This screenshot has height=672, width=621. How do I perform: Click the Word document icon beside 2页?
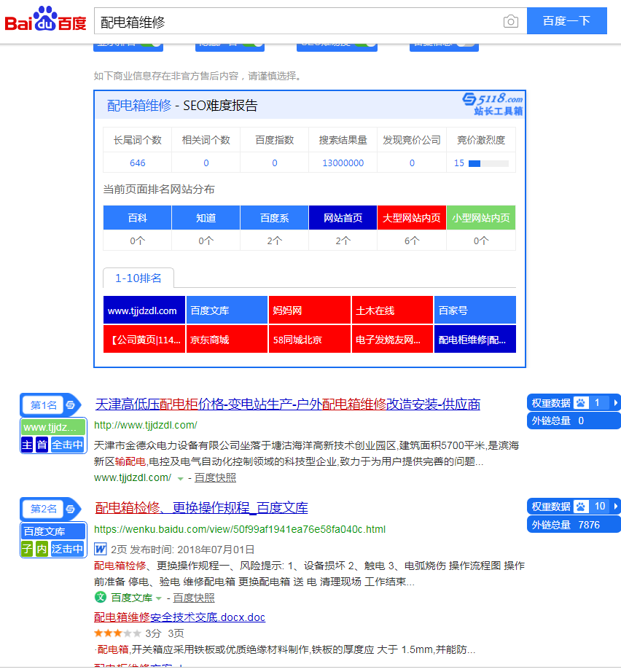[101, 549]
